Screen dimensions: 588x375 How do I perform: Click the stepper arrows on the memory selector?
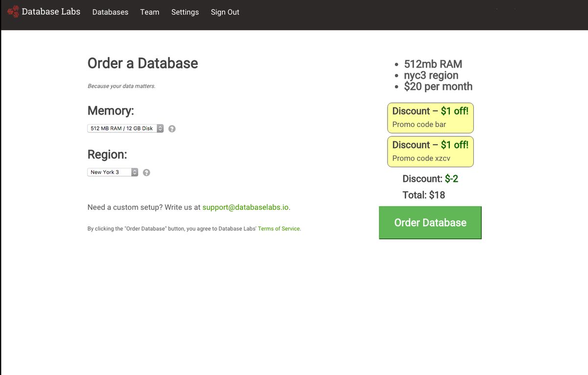(x=160, y=128)
